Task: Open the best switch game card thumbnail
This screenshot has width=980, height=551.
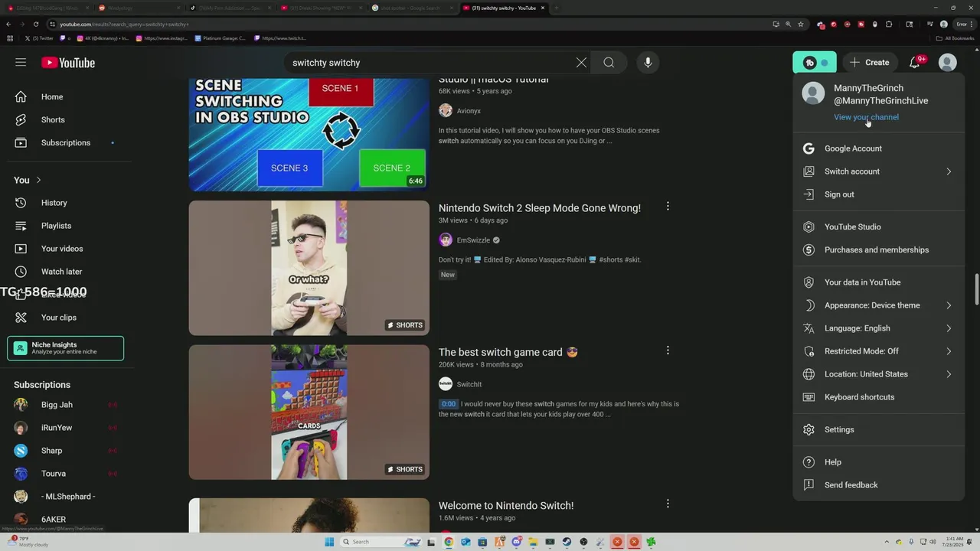Action: pos(309,412)
